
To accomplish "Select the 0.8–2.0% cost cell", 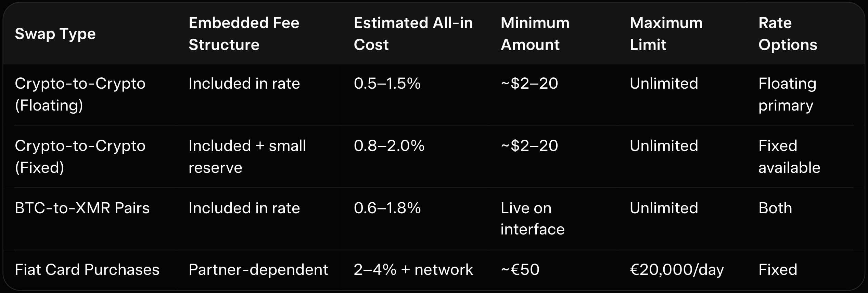I will (389, 146).
